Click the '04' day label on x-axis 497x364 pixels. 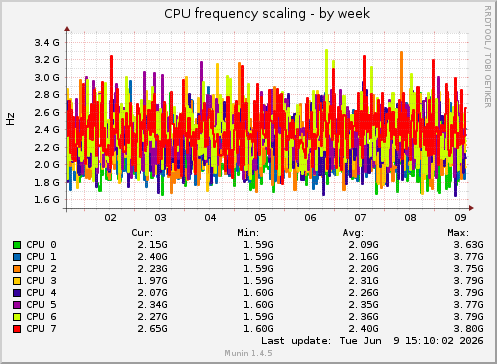pyautogui.click(x=211, y=218)
